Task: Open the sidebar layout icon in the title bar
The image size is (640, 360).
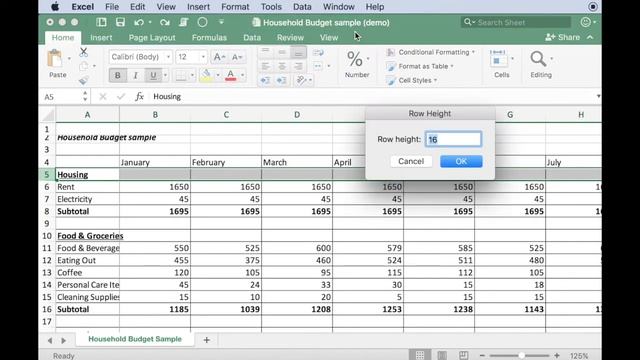Action: coord(101,22)
